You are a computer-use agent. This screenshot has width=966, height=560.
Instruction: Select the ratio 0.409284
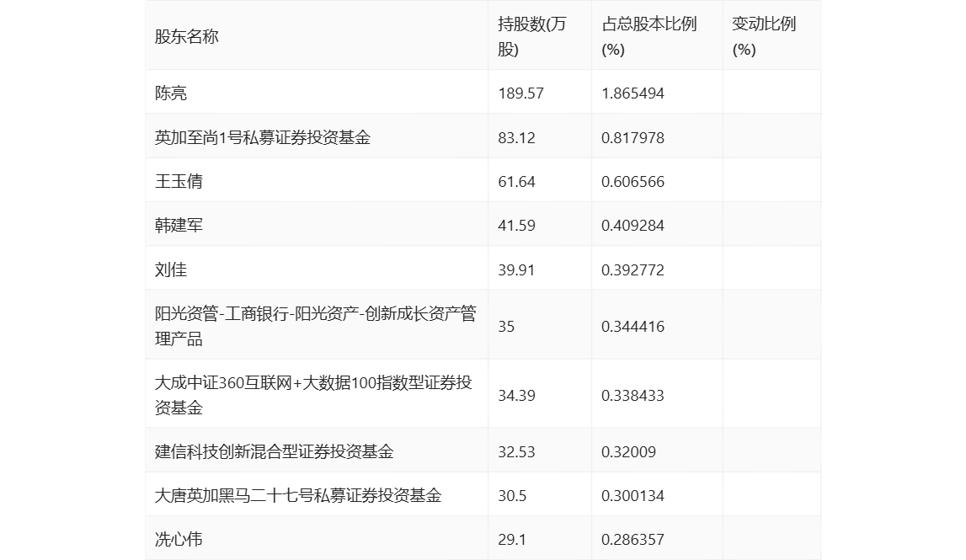pyautogui.click(x=632, y=225)
